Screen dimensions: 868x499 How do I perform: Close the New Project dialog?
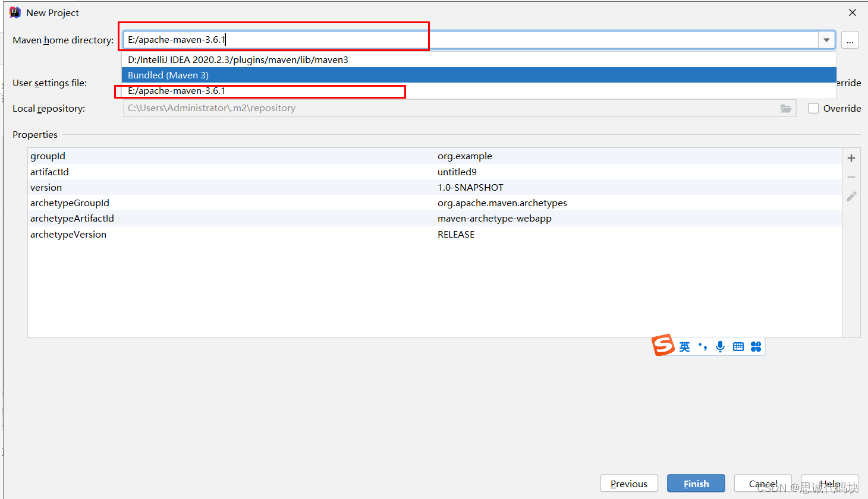[853, 12]
